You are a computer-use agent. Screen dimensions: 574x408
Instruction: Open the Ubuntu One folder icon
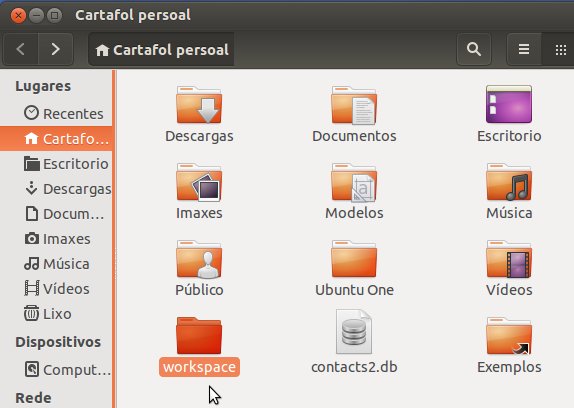coord(354,259)
